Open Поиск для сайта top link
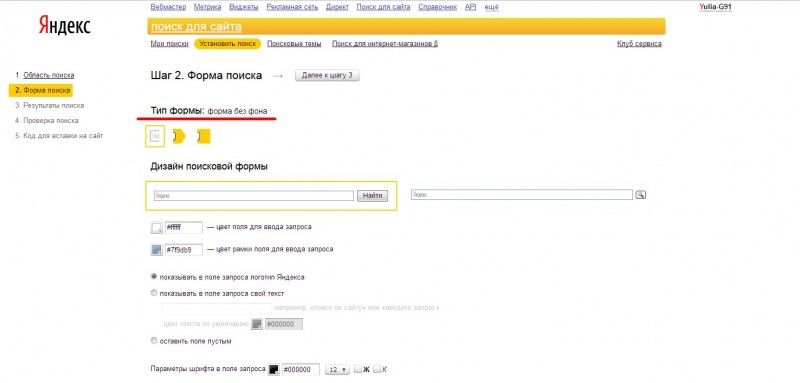Screen dimensions: 800x383 tap(384, 7)
